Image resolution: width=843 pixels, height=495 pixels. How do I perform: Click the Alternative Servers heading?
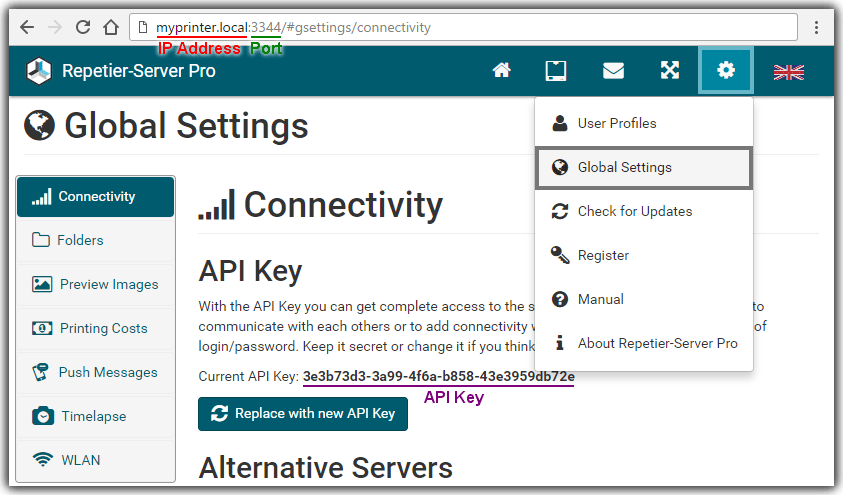(326, 468)
